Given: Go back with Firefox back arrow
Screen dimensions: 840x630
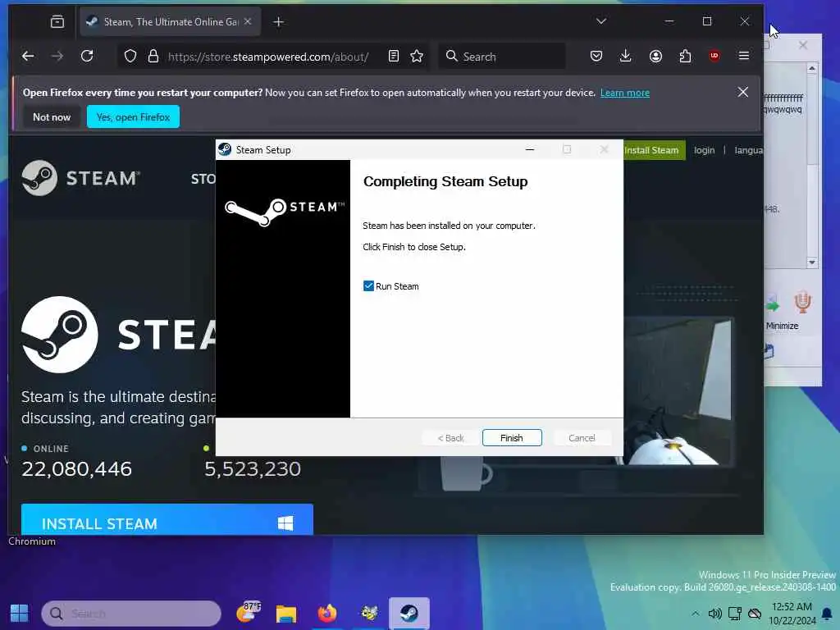Looking at the screenshot, I should click(x=28, y=57).
